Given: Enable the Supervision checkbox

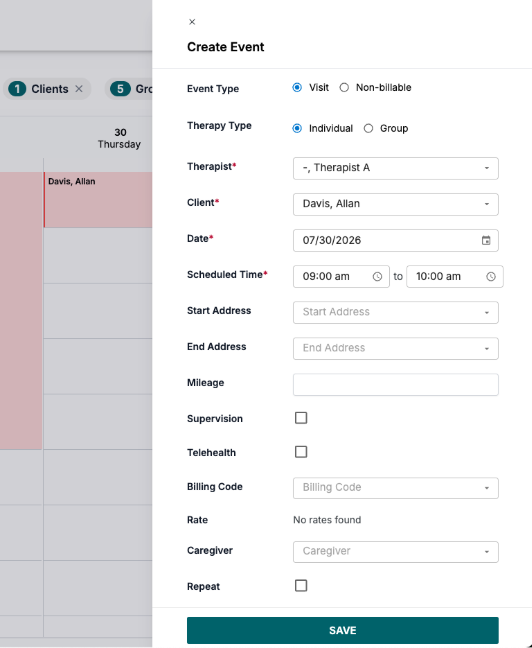Looking at the screenshot, I should [301, 418].
